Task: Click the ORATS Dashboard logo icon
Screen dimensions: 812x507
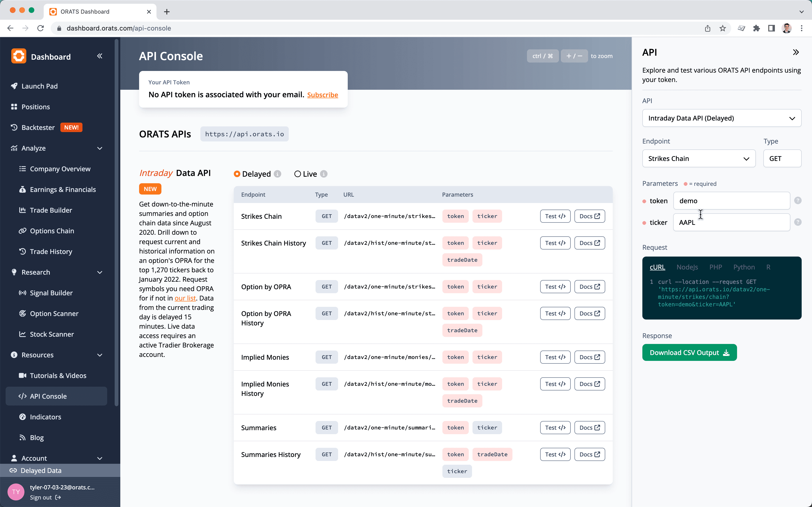Action: pos(19,56)
